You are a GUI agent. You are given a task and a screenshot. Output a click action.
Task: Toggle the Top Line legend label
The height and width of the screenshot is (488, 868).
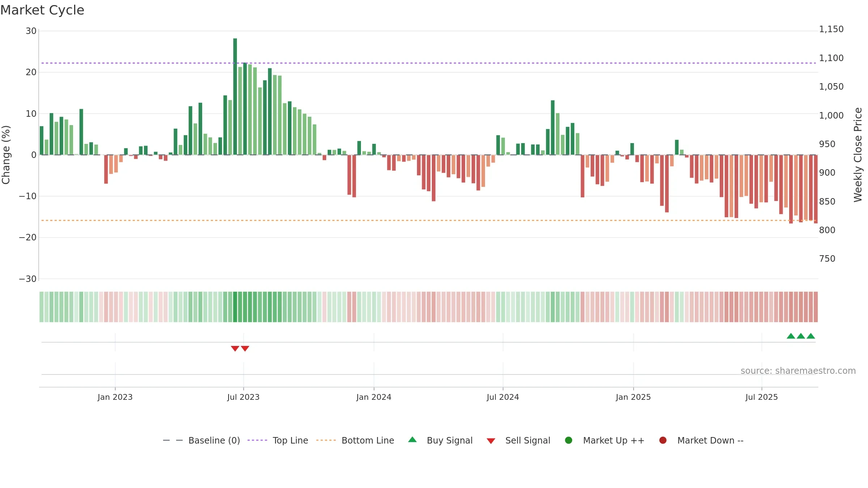click(290, 440)
